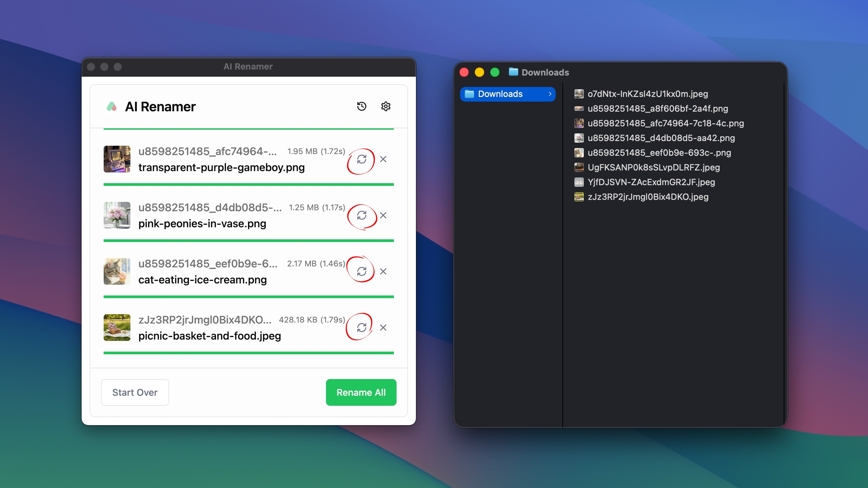Click the gameboy image thumbnail

point(117,159)
